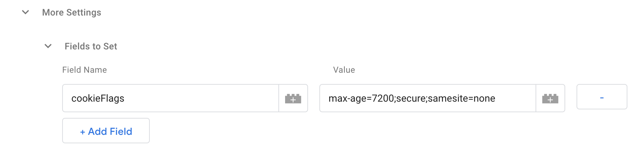Click the chevron arrow next to More Settings
This screenshot has height=162, width=644.
[x=25, y=12]
